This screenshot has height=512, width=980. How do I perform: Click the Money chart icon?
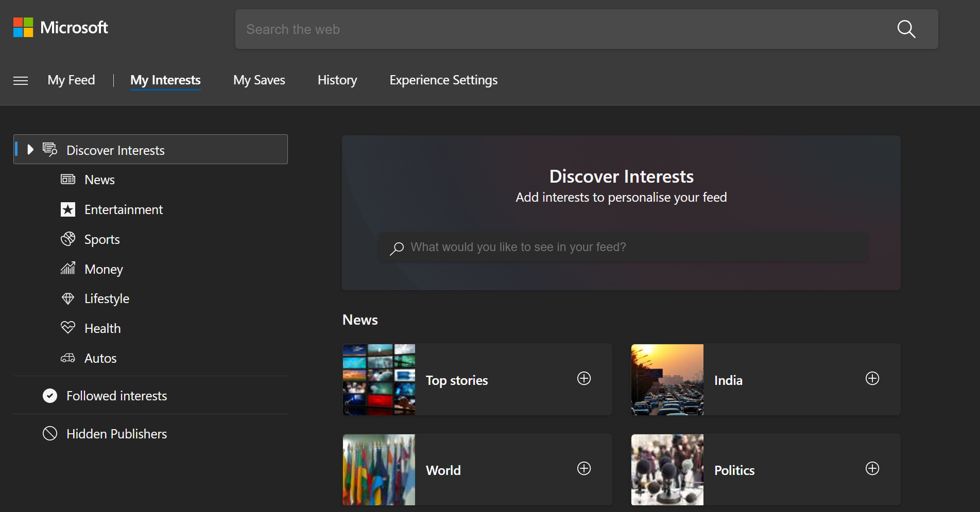(x=68, y=268)
